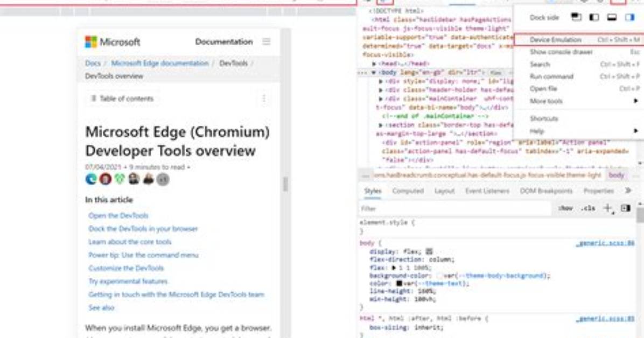Expand the head element node
Viewport: 644px width, 338px height.
tap(374, 64)
